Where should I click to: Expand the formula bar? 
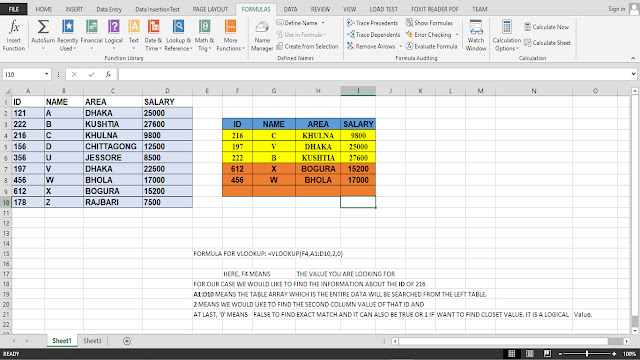pyautogui.click(x=633, y=74)
